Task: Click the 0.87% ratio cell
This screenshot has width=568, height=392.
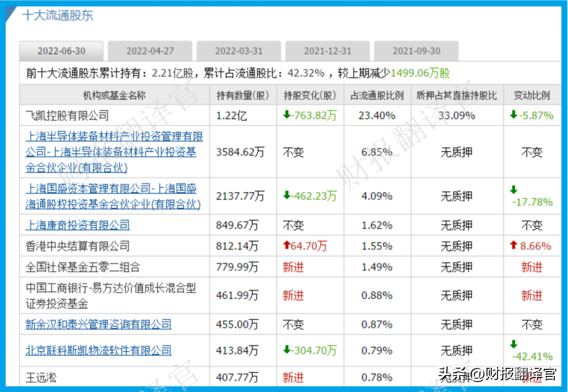Action: 377,324
